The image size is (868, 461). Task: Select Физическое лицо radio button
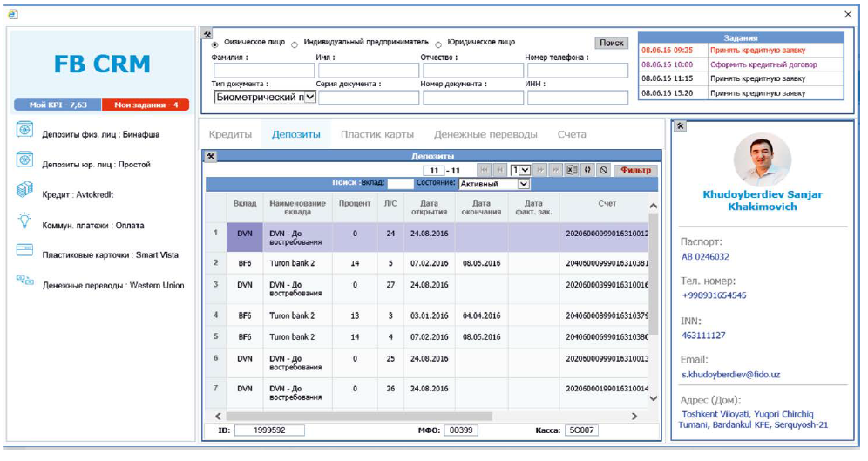(215, 44)
